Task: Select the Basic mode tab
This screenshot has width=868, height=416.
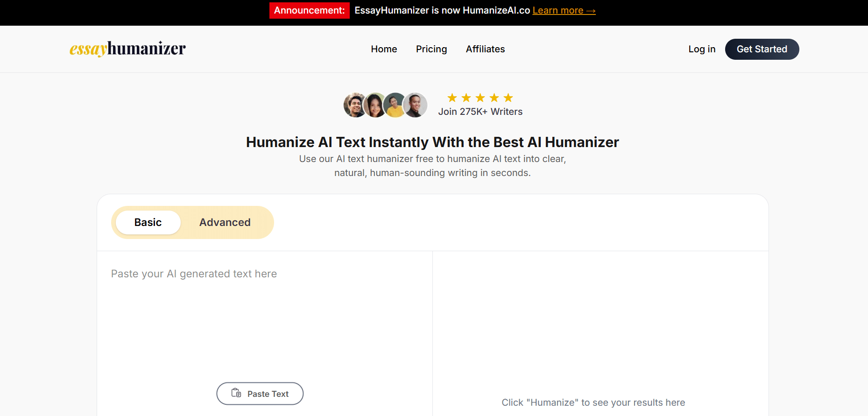Action: (148, 222)
